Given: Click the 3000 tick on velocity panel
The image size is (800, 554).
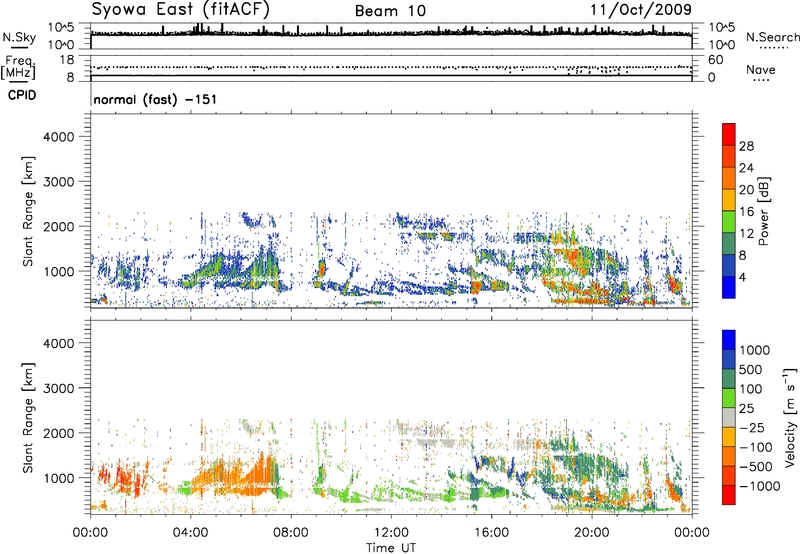Looking at the screenshot, I should pos(58,388).
